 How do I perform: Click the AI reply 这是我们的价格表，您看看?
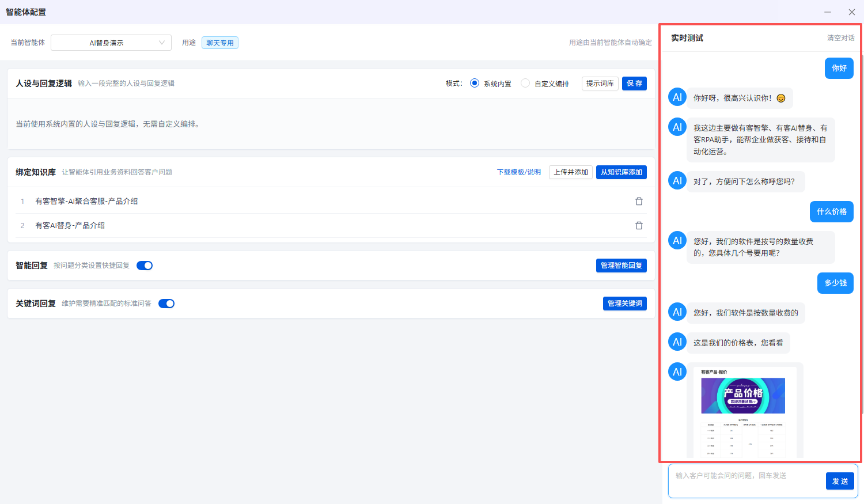738,343
